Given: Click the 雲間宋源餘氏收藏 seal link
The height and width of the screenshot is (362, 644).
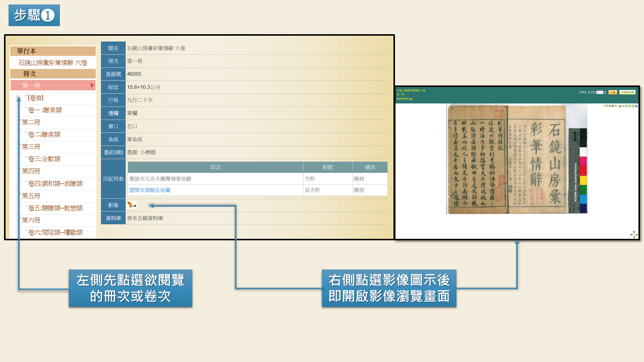Looking at the screenshot, I should coord(150,190).
